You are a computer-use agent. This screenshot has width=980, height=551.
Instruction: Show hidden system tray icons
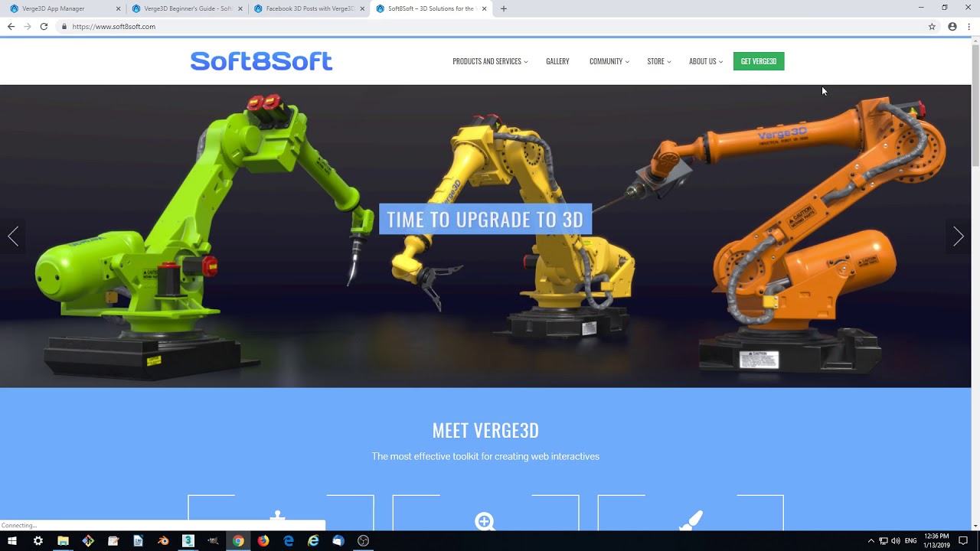tap(871, 540)
